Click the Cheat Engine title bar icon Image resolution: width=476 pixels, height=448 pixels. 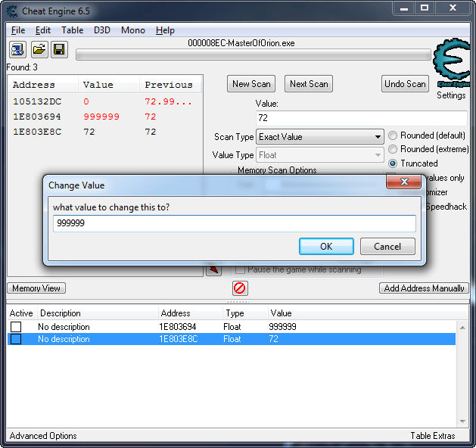[12, 11]
